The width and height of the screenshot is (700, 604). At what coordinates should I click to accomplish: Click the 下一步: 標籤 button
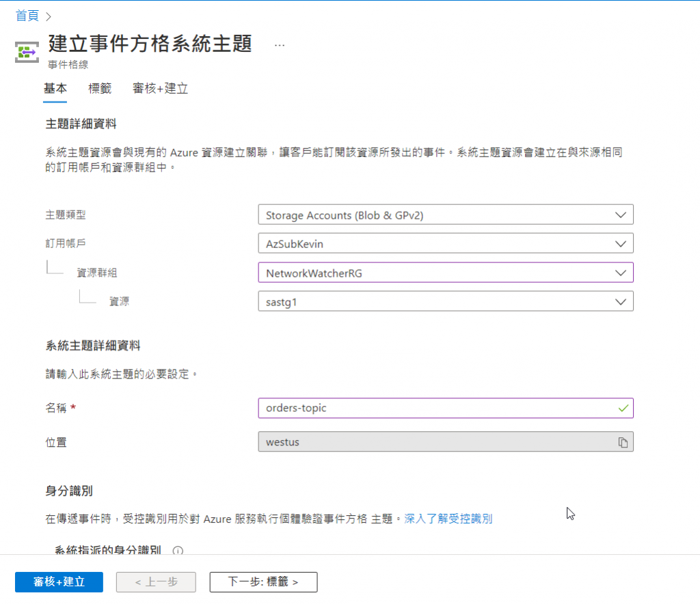263,582
